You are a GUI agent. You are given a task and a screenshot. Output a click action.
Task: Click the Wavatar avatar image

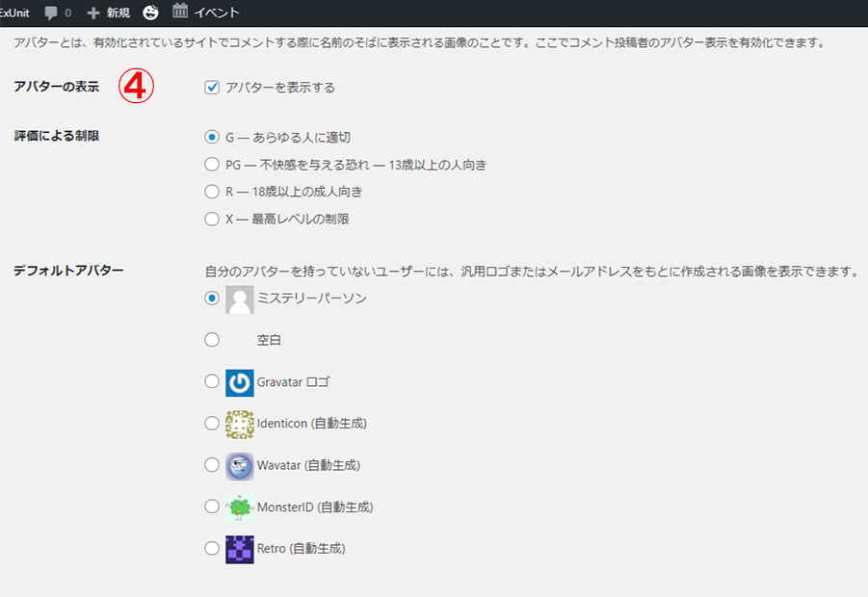point(238,465)
